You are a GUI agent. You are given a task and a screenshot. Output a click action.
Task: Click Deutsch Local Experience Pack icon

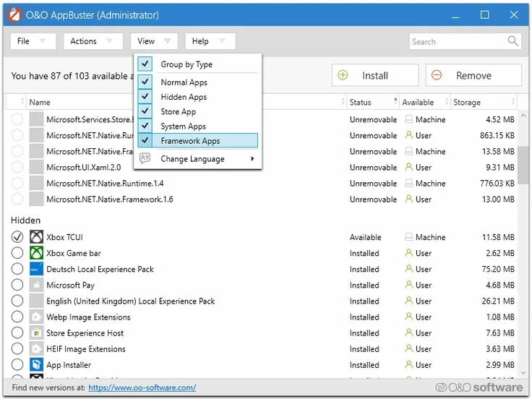click(36, 269)
